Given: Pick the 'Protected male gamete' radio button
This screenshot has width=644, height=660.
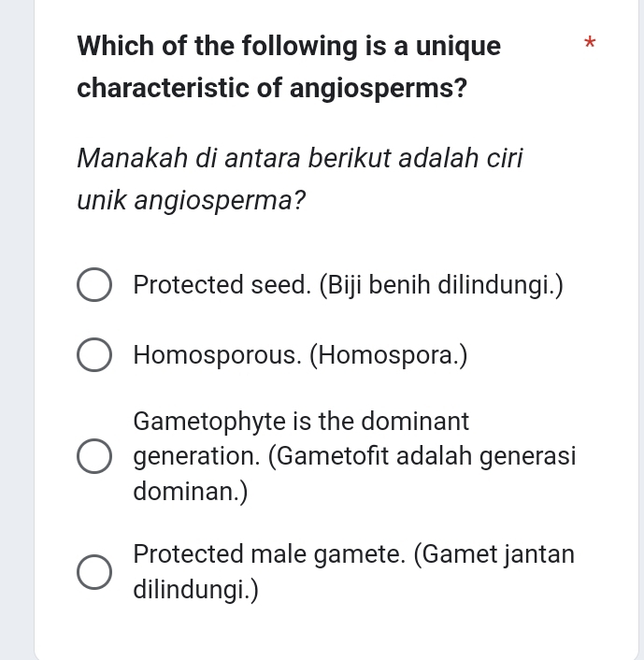Looking at the screenshot, I should [x=93, y=572].
